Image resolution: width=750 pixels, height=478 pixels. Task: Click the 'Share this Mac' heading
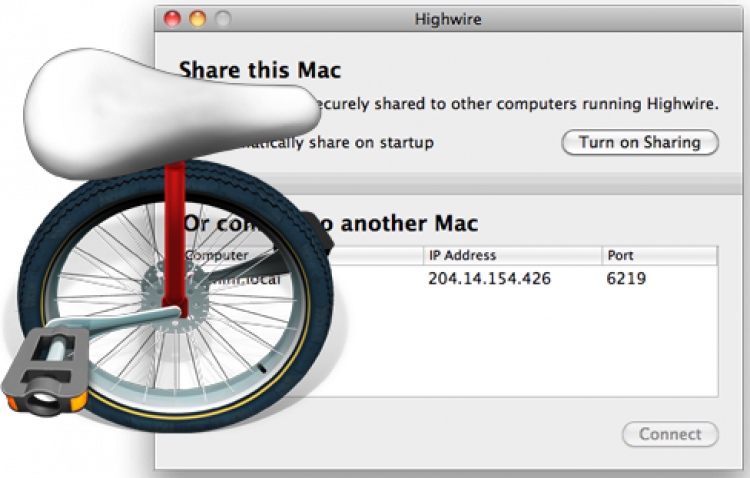tap(260, 70)
